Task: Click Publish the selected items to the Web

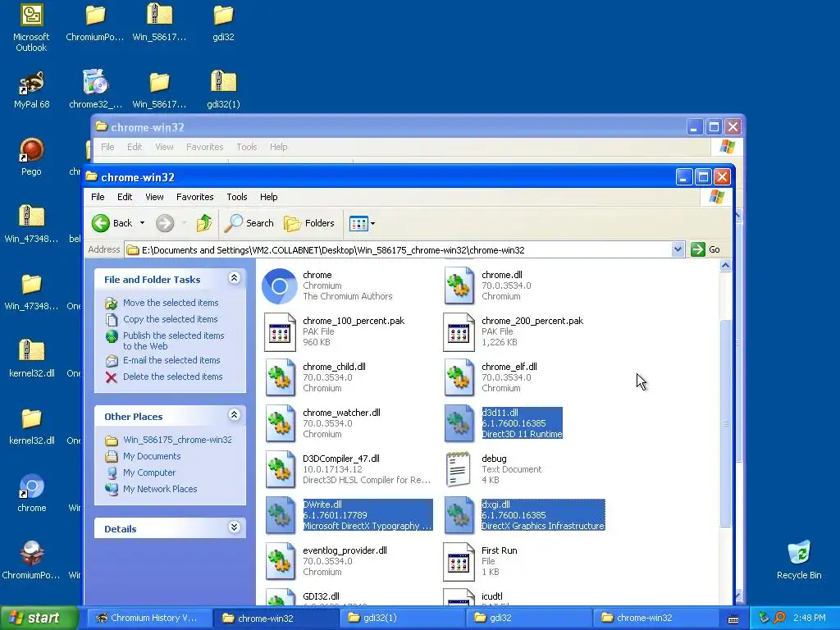Action: click(174, 340)
